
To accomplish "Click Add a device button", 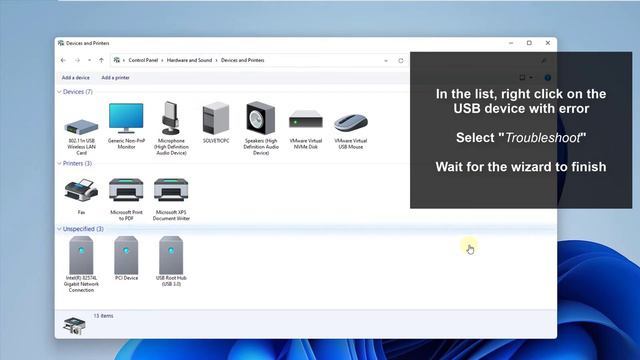I will click(76, 78).
